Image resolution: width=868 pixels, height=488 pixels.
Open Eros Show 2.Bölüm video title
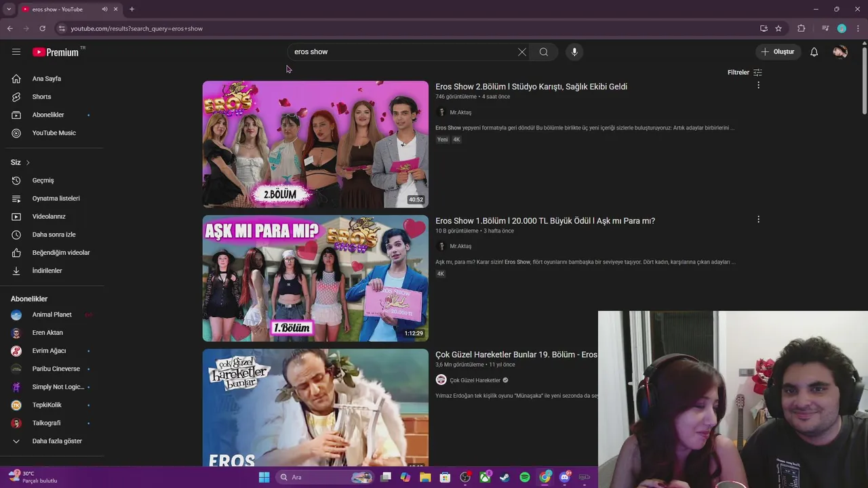click(x=531, y=87)
